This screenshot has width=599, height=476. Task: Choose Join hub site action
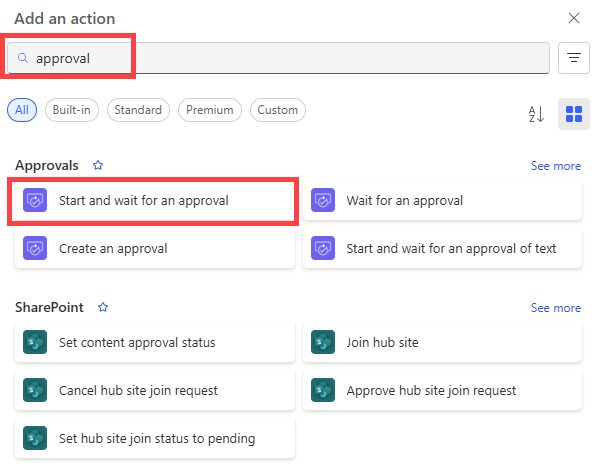pyautogui.click(x=442, y=342)
